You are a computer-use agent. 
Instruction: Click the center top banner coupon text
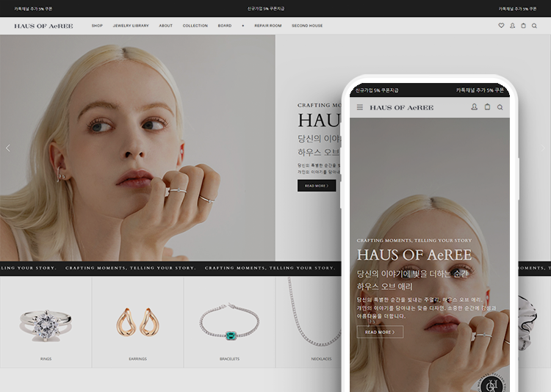[266, 8]
